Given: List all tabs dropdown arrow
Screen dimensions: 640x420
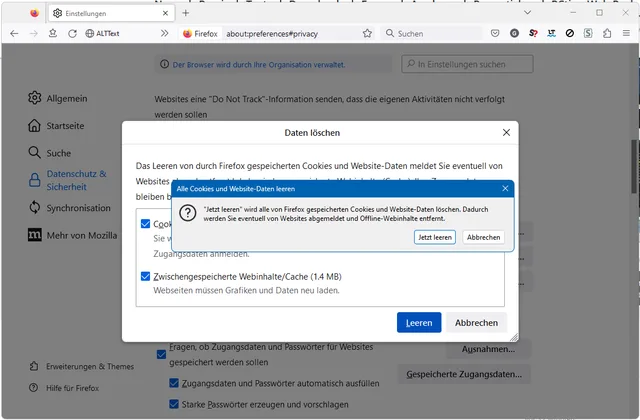Looking at the screenshot, I should point(527,13).
